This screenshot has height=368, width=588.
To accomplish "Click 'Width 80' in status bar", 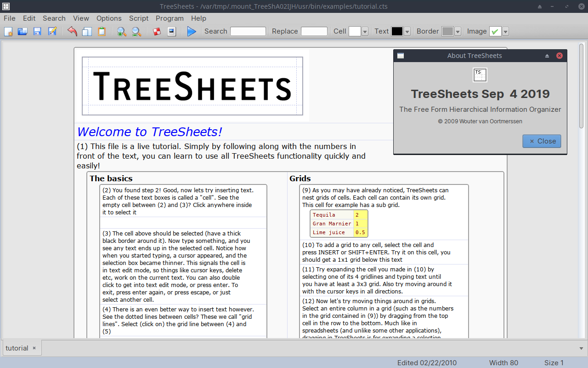I will (x=503, y=362).
